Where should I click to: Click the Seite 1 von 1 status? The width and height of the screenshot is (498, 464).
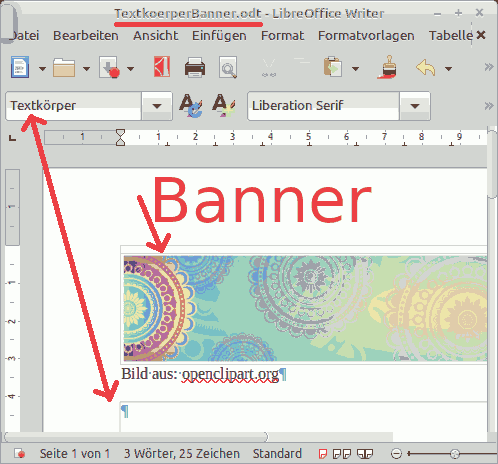coord(75,453)
